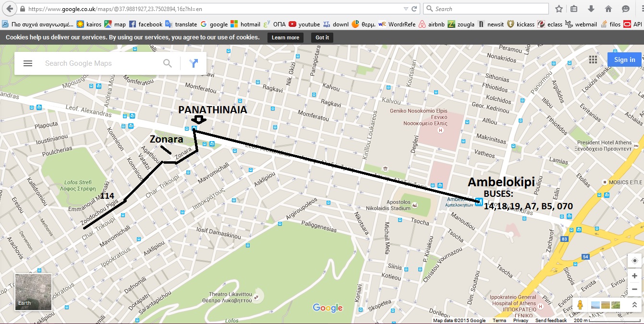Image resolution: width=644 pixels, height=324 pixels.
Task: Open the URL history dropdown arrow
Action: pyautogui.click(x=406, y=9)
